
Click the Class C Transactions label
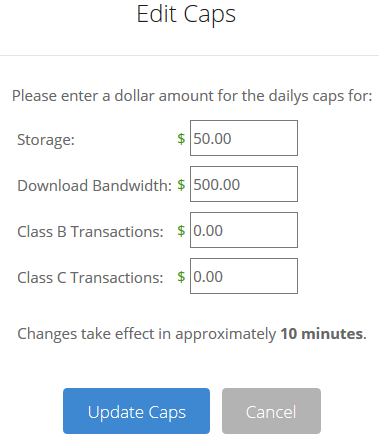[90, 277]
